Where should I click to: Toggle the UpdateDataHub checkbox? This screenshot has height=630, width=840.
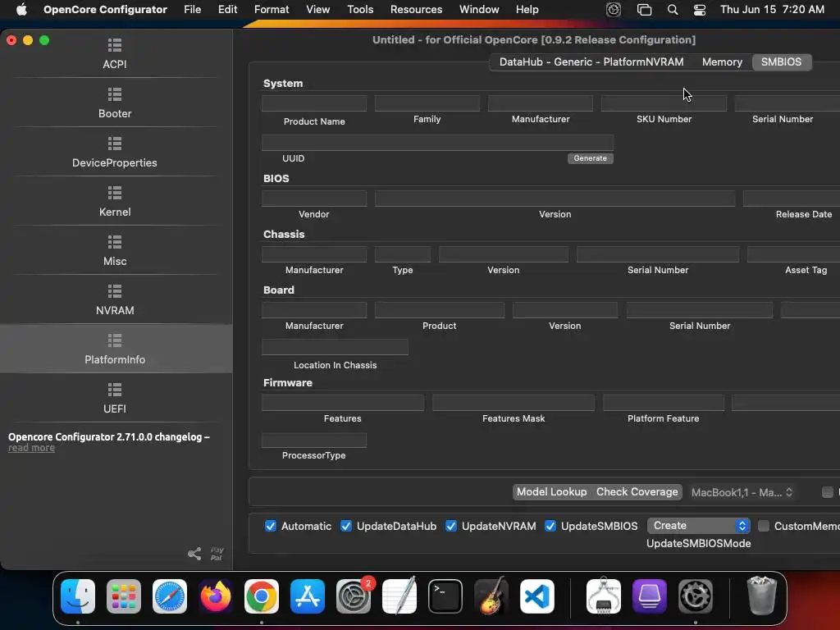pos(346,526)
